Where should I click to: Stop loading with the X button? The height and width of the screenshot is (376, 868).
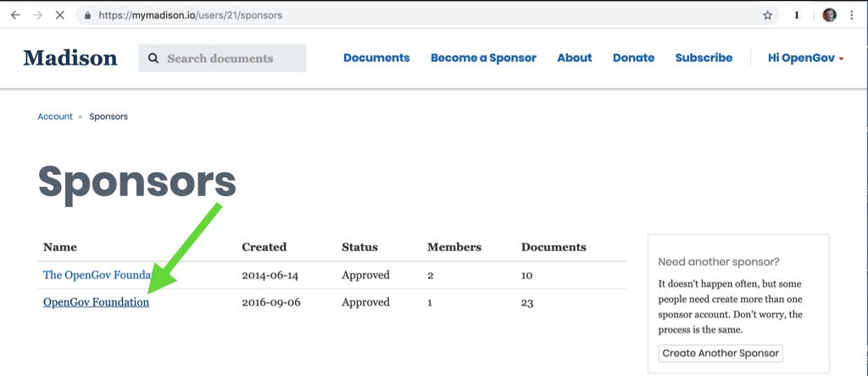(60, 15)
